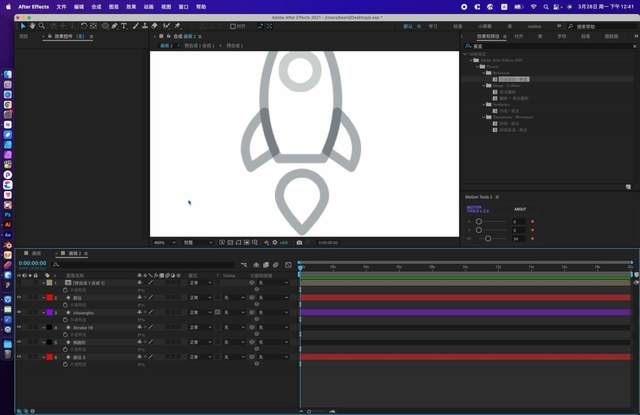Viewport: 640px width, 415px height.
Task: Open the 窗口 menu
Action: click(184, 7)
